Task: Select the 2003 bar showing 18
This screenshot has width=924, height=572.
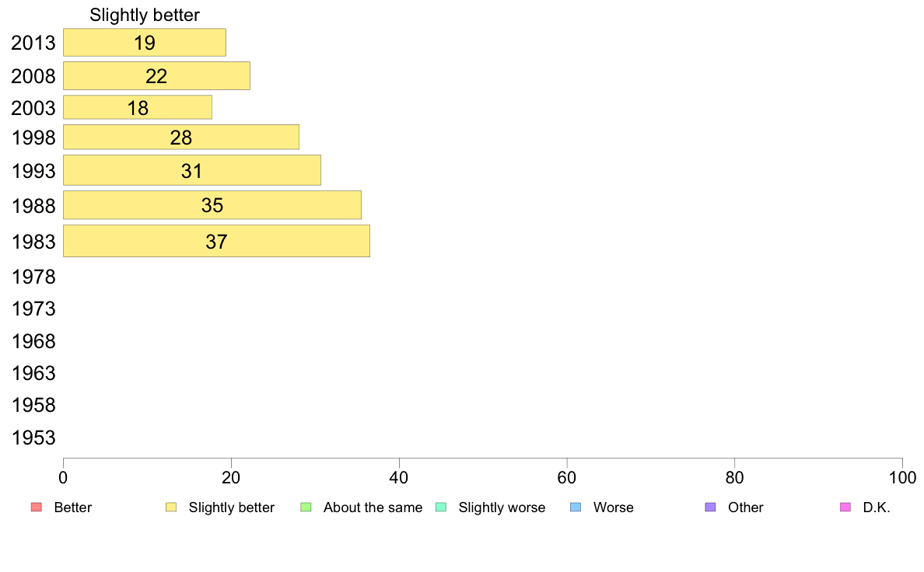Action: pyautogui.click(x=138, y=107)
